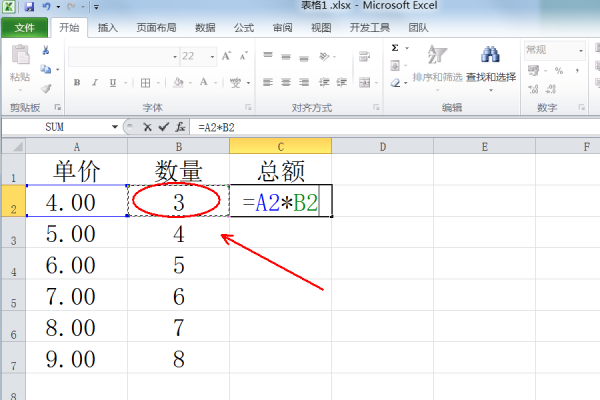Confirm formula with the checkmark icon
The width and height of the screenshot is (600, 400).
tap(163, 127)
